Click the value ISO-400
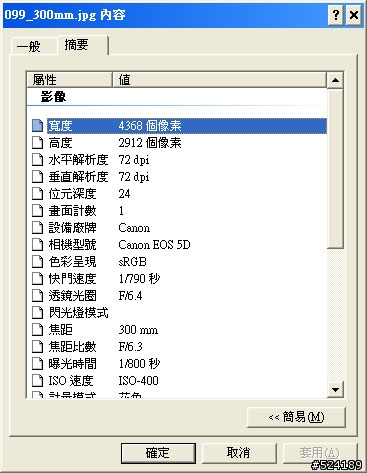 (138, 381)
